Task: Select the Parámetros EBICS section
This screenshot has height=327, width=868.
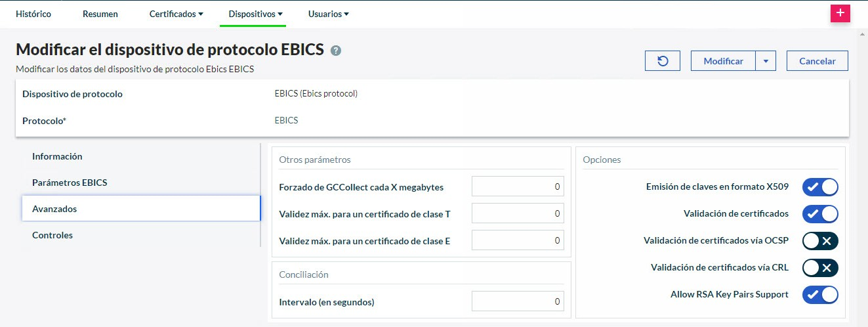Action: coord(70,183)
